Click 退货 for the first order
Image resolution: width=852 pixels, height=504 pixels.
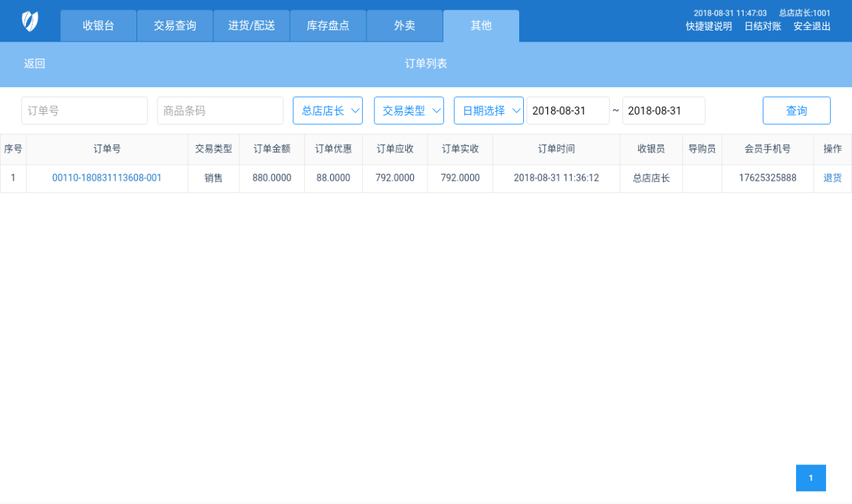[x=832, y=178]
